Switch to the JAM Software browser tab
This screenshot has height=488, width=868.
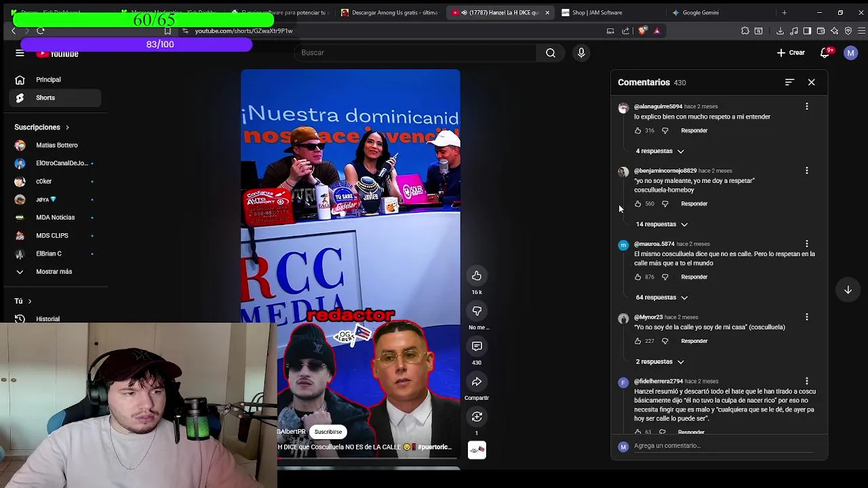[x=597, y=12]
